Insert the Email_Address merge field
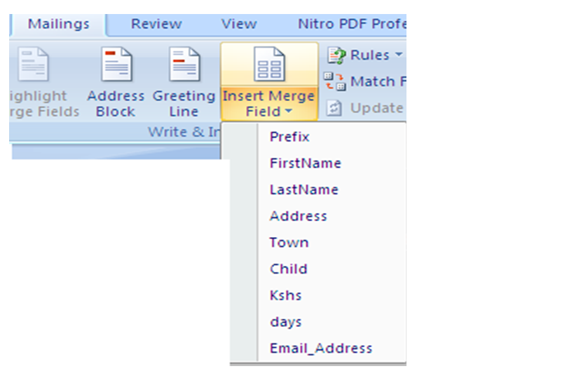This screenshot has height=378, width=588. tap(320, 349)
